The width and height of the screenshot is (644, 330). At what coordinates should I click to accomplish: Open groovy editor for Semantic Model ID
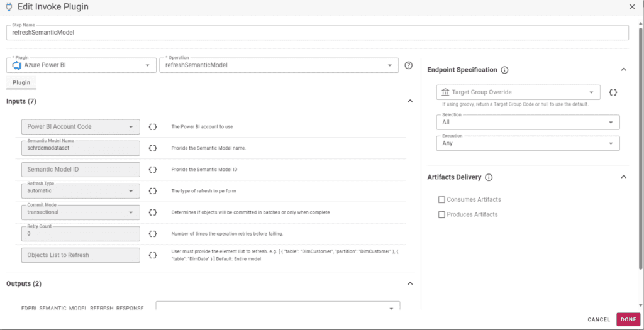[x=153, y=170]
